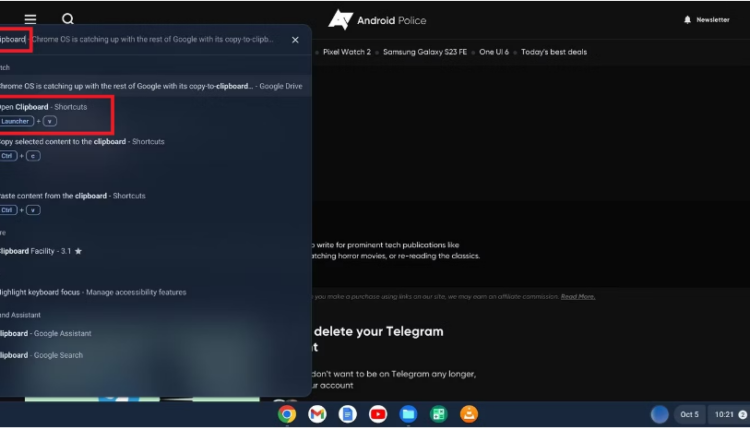This screenshot has width=750, height=430.
Task: Open the orange app icon on the shelf
Action: click(469, 414)
